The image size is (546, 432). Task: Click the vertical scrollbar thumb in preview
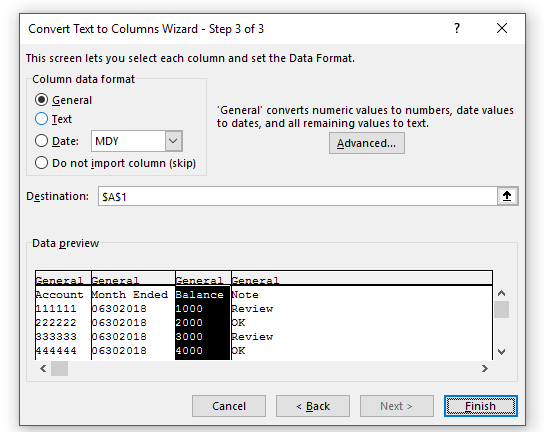[x=501, y=309]
